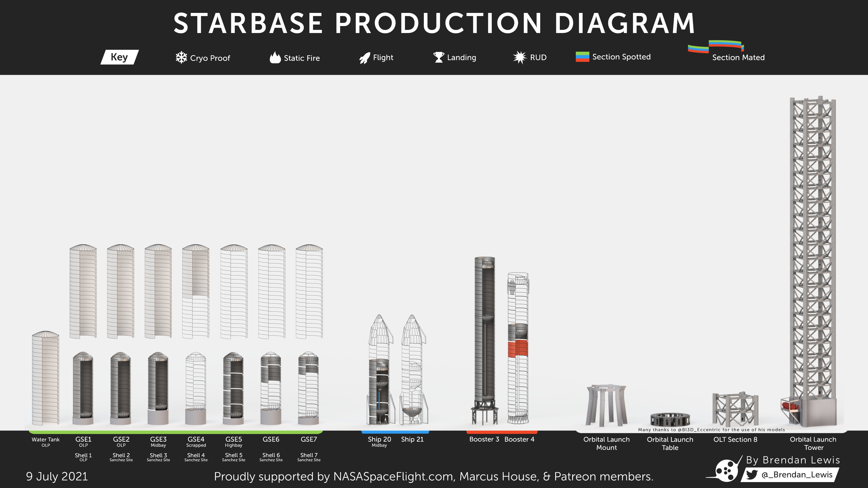Click the Flight rocket icon
The width and height of the screenshot is (868, 488).
pyautogui.click(x=364, y=58)
